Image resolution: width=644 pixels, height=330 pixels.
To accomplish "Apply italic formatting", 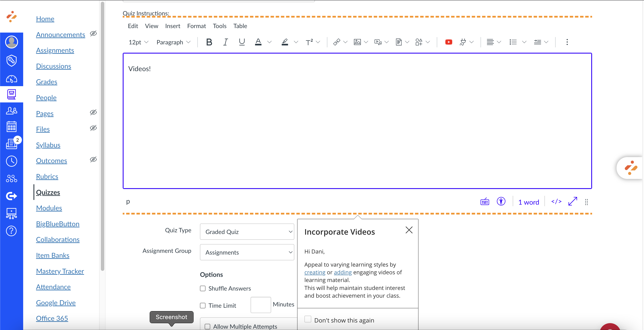I will coord(225,42).
